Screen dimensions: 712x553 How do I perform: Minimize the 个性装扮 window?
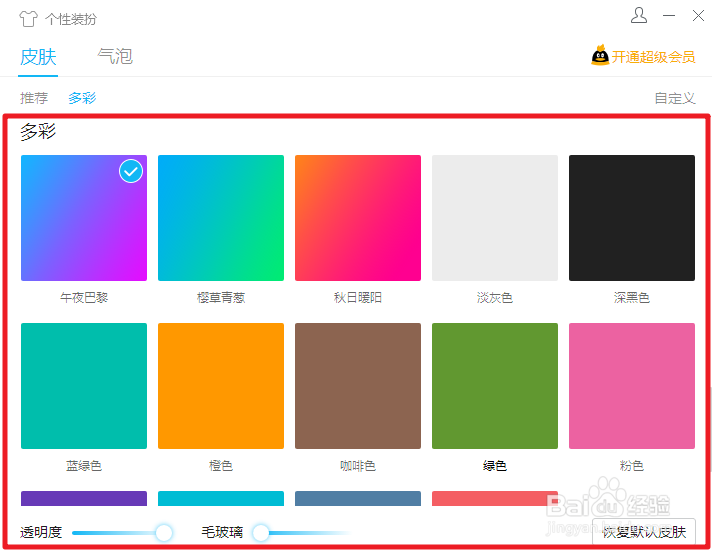pyautogui.click(x=669, y=15)
